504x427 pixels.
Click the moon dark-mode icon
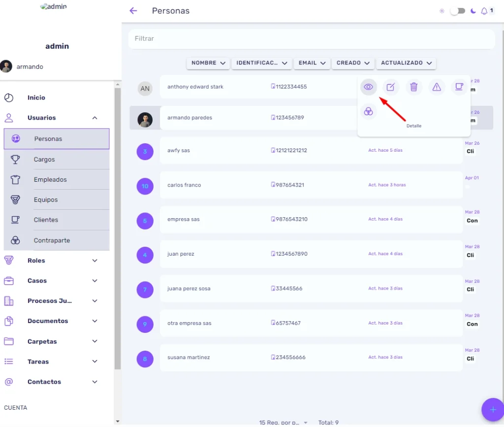point(473,11)
